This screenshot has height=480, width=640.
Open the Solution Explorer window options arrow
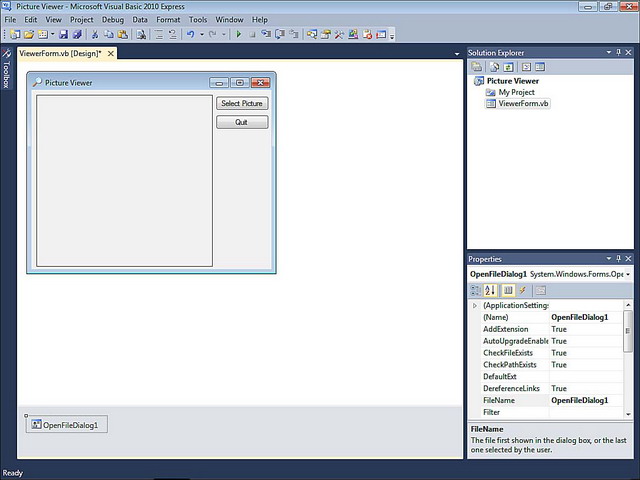tap(609, 52)
